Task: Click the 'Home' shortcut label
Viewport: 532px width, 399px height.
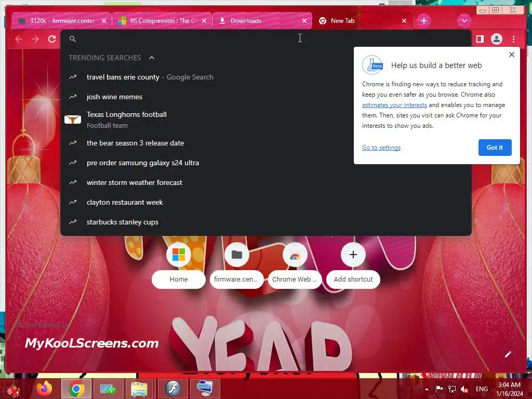Action: pos(179,279)
